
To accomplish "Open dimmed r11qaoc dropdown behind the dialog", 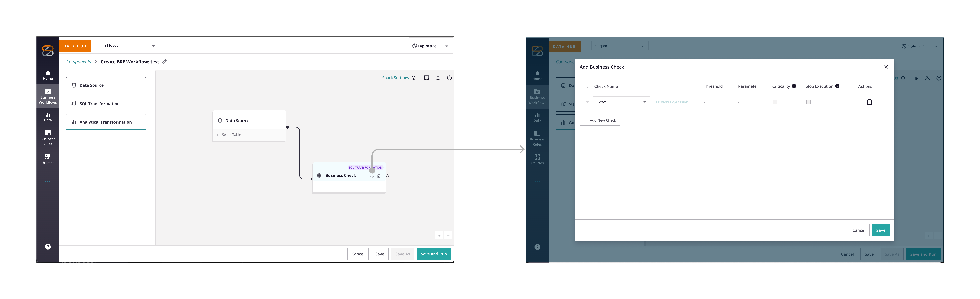I will coord(620,46).
